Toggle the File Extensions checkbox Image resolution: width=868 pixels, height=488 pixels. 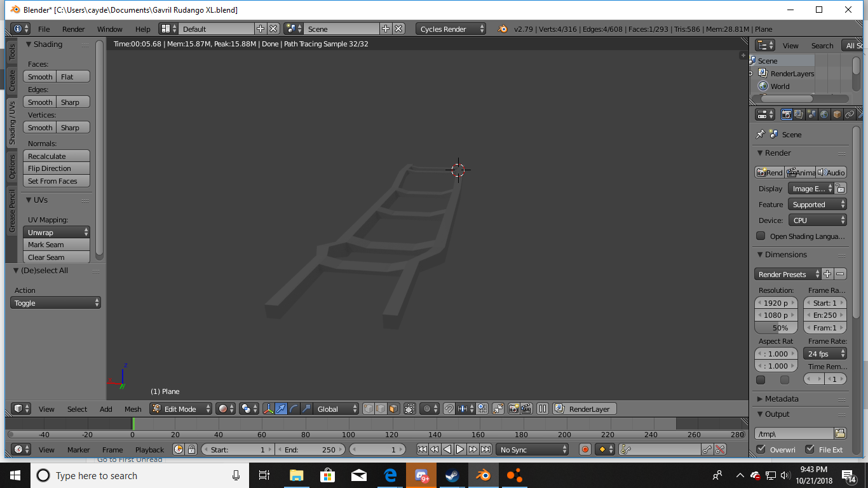810,449
